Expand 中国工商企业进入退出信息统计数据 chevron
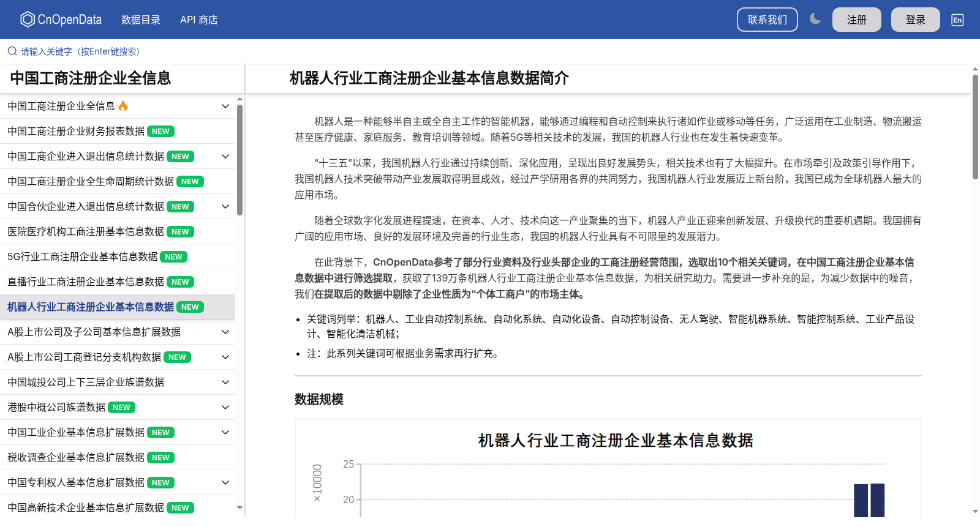 point(225,156)
